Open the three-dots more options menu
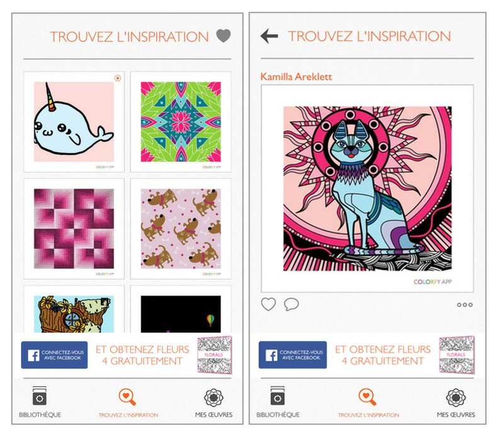Viewport: 504px width, 436px height. pos(465,305)
